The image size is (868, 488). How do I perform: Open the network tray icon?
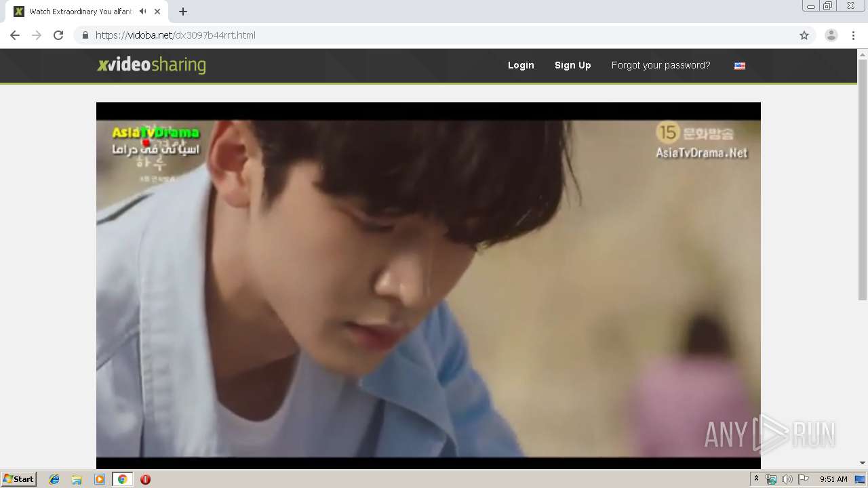(x=771, y=479)
